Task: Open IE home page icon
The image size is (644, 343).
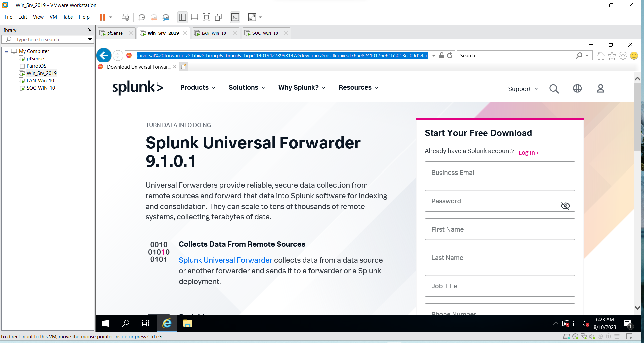Action: point(601,56)
